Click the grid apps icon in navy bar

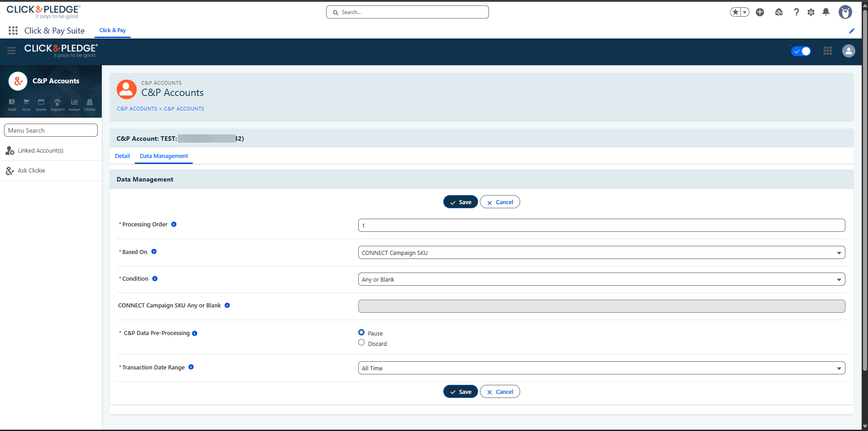[x=828, y=51]
